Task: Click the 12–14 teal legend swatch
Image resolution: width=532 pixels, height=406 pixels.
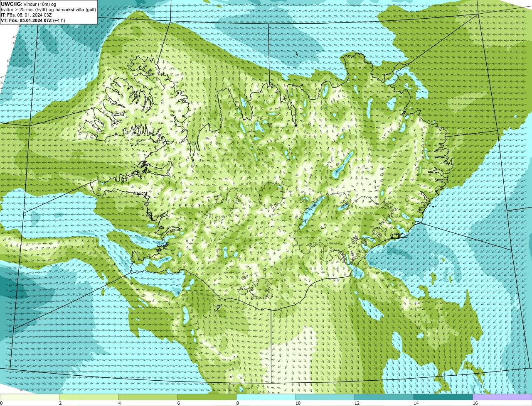Action: [x=384, y=397]
